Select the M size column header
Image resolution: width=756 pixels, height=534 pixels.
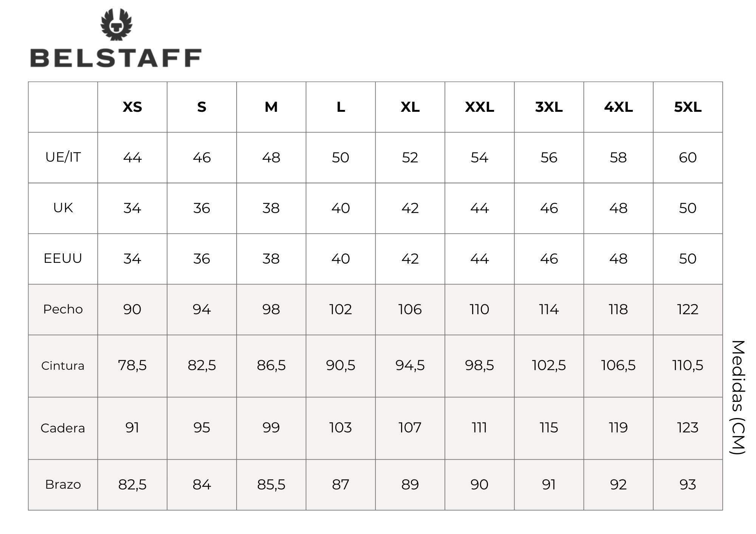tap(271, 107)
